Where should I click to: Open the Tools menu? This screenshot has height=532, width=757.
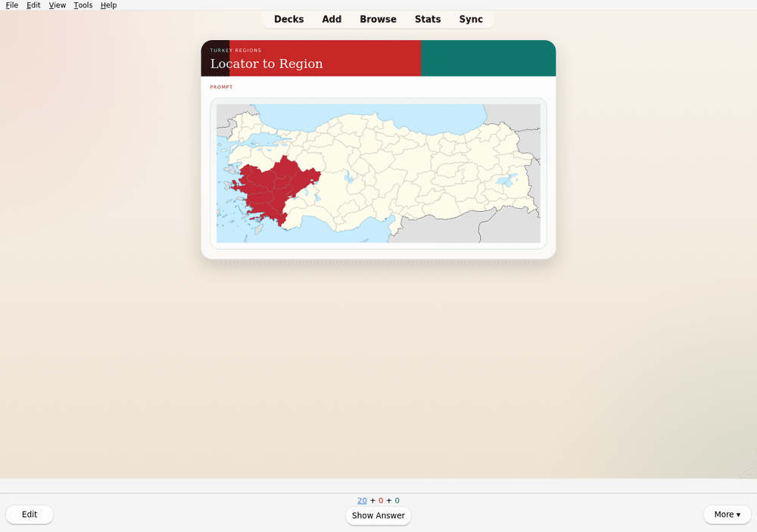coord(83,5)
